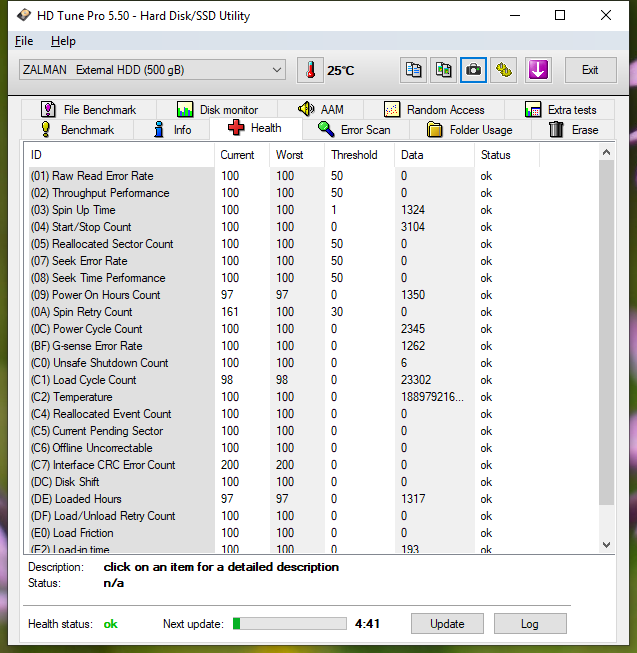Viewport: 637px width, 653px height.
Task: Select the Disk Shift row
Action: click(x=283, y=482)
